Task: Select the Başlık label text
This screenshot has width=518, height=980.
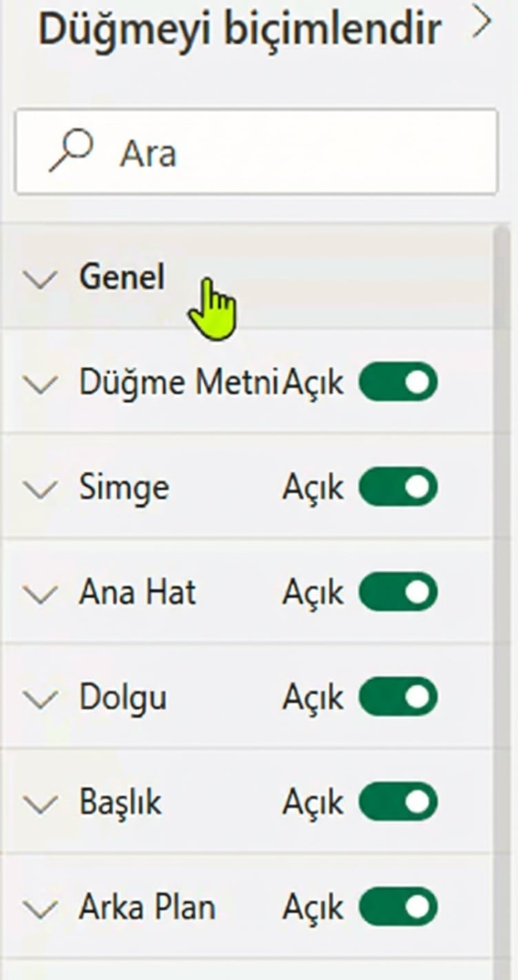Action: 120,802
